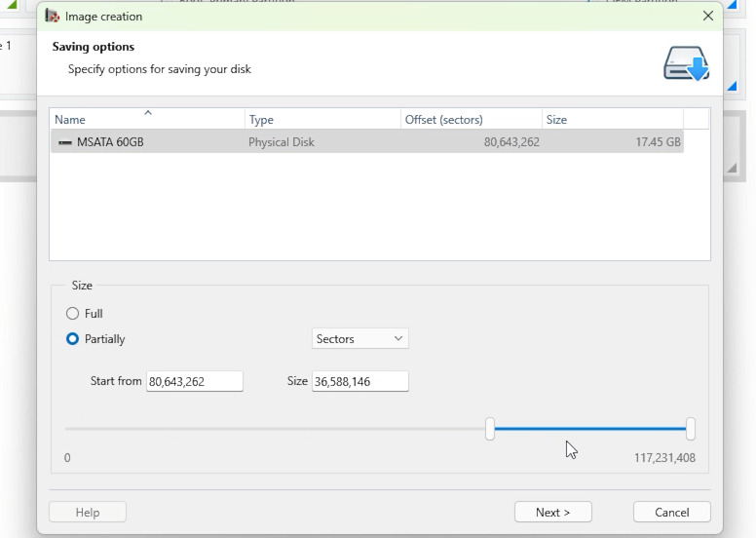This screenshot has width=756, height=538.
Task: Select the Full size radio button
Action: pos(72,314)
